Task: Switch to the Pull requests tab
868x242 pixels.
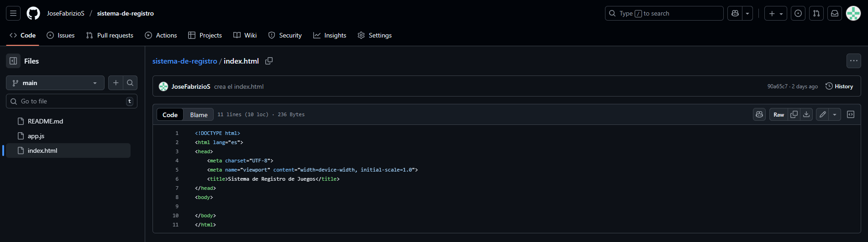Action: point(110,35)
